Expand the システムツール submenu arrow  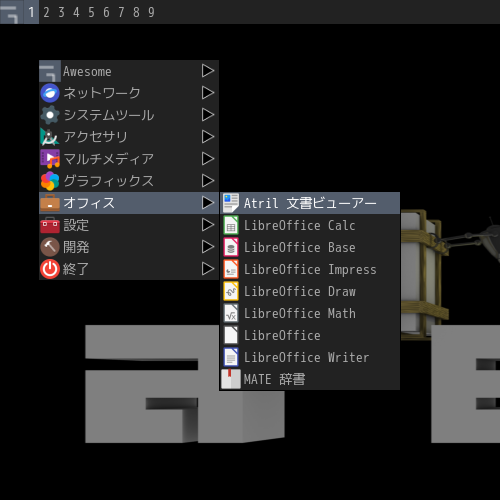(208, 115)
